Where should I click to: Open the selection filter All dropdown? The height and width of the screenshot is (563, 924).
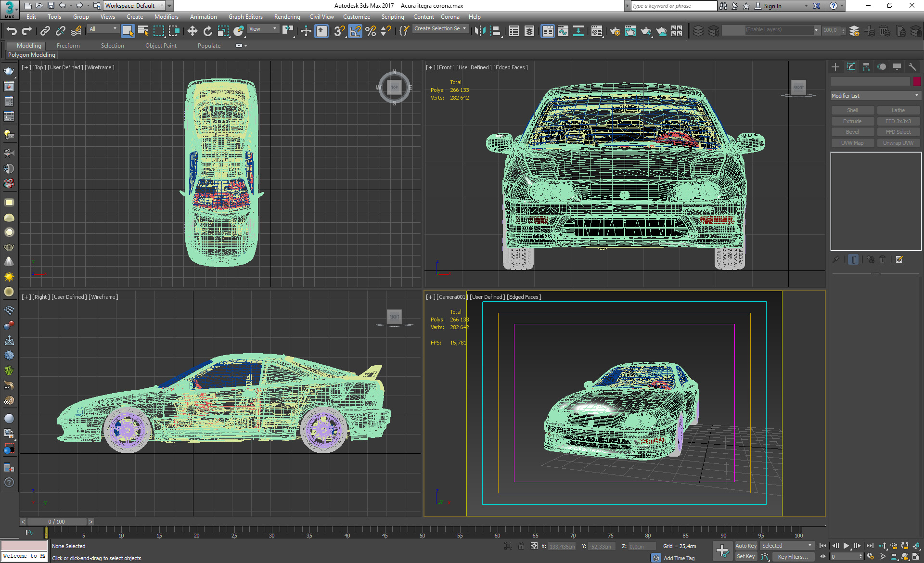pyautogui.click(x=103, y=29)
